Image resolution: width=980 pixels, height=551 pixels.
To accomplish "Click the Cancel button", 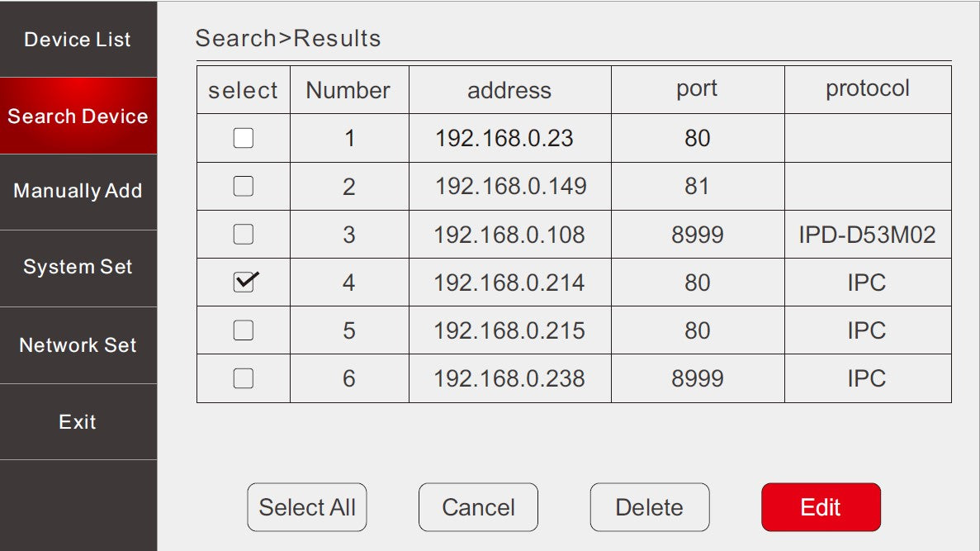I will [x=478, y=507].
